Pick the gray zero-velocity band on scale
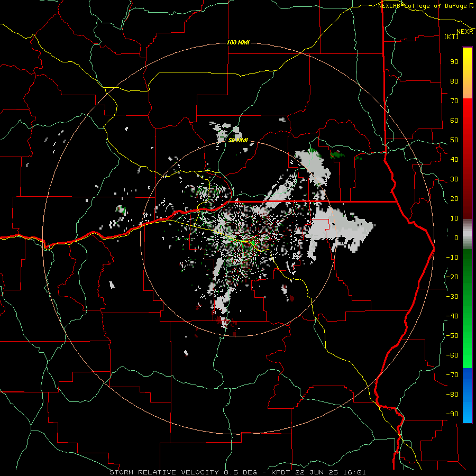The width and height of the screenshot is (476, 476). (x=467, y=234)
